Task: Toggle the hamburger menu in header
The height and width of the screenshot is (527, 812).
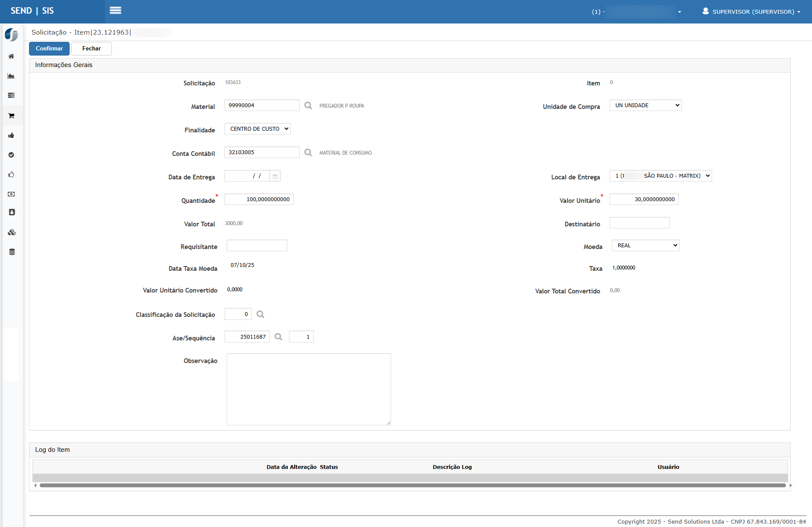Action: tap(115, 11)
